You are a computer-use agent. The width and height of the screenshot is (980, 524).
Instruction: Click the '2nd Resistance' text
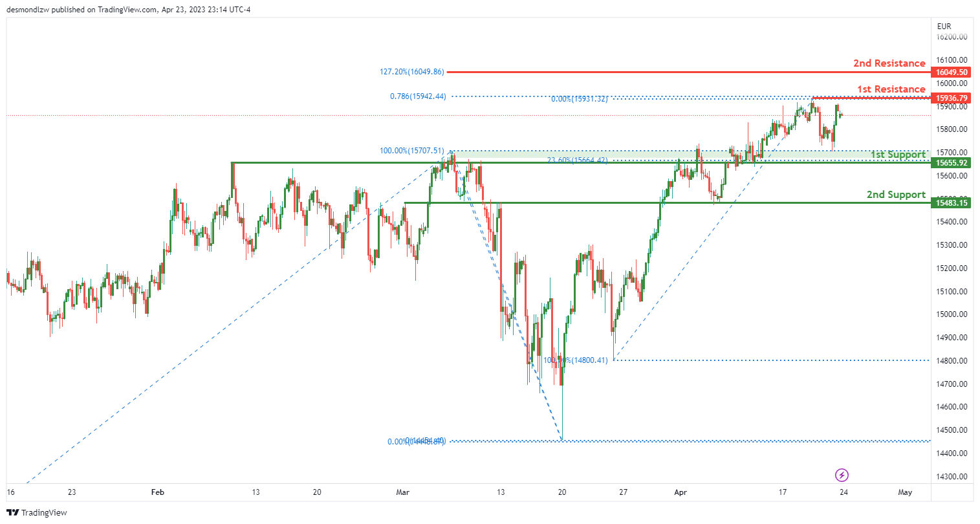[889, 63]
